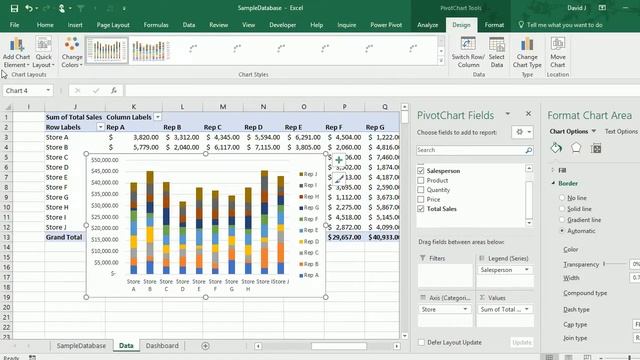Viewport: 640px width, 360px height.
Task: Open the Quick Layout gallery
Action: click(43, 52)
